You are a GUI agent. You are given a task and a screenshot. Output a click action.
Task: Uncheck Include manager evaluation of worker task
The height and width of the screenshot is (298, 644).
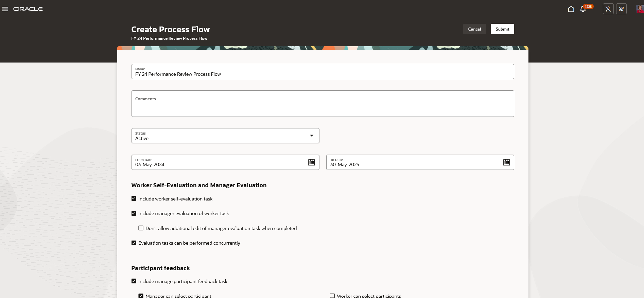coord(134,213)
